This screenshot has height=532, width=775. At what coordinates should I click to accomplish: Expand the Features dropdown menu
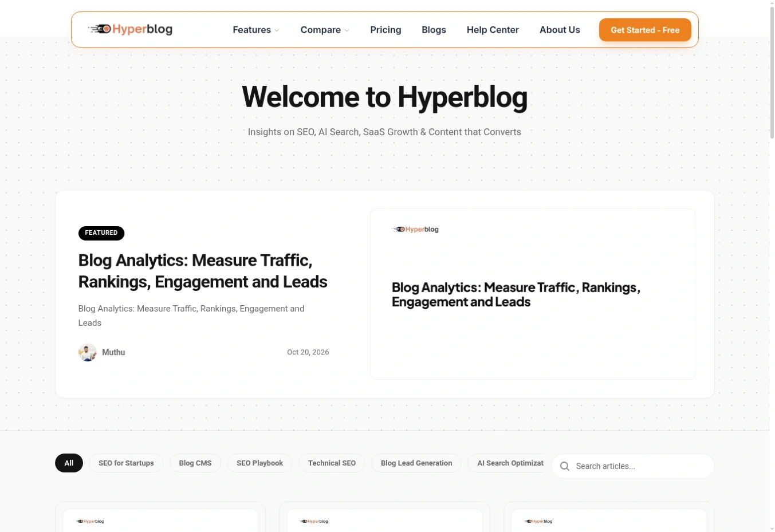(x=256, y=30)
